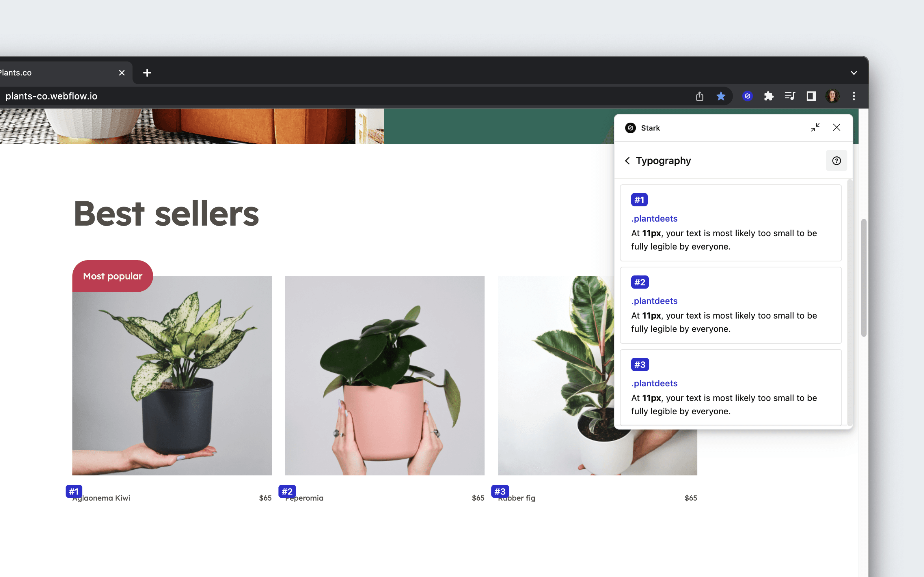Click the .plantdeets link in issue #2

[655, 300]
